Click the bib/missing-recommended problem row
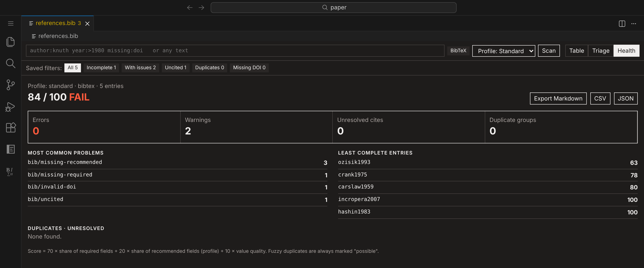The height and width of the screenshot is (268, 644). [177, 163]
